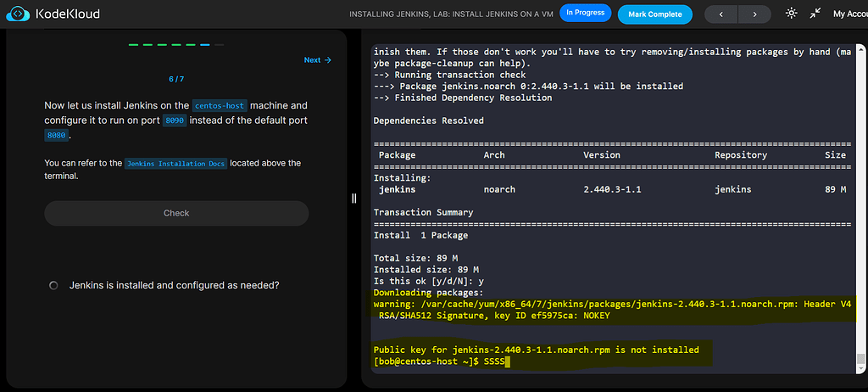Select the blue current progress step segment
868x392 pixels.
tap(203, 44)
